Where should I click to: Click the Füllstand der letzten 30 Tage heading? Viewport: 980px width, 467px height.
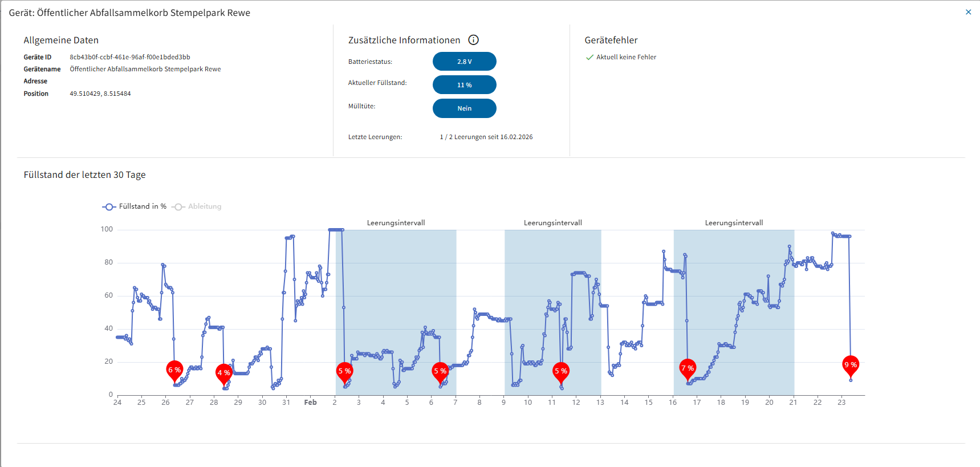[84, 175]
